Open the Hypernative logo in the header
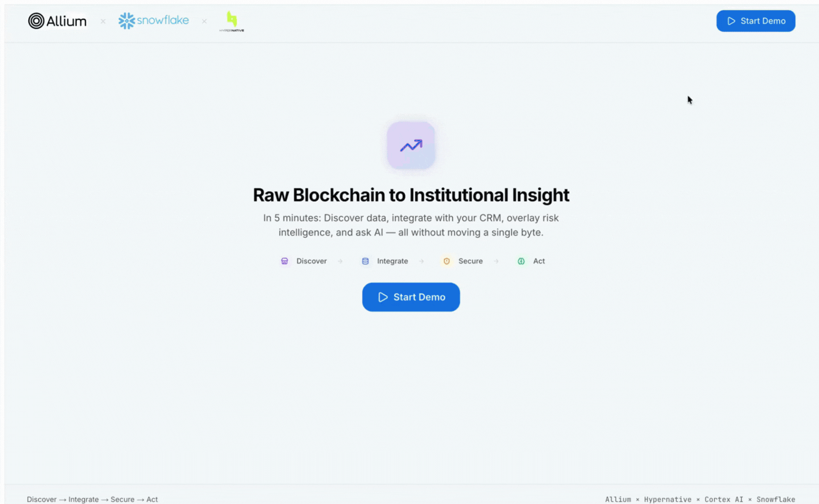This screenshot has width=819, height=504. [x=231, y=20]
